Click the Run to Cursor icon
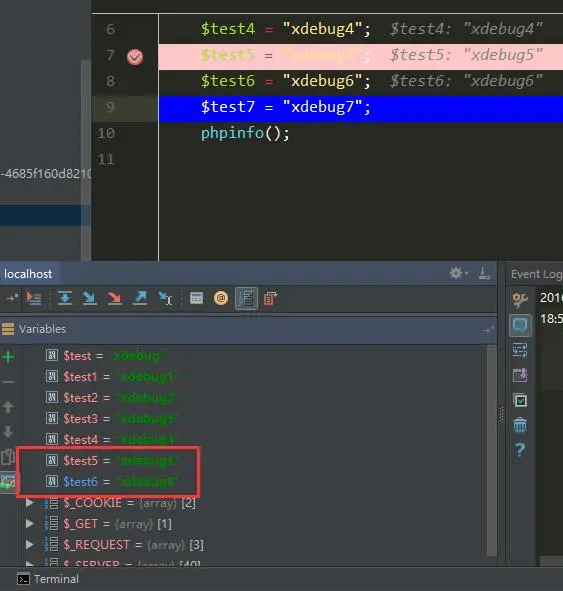The width and height of the screenshot is (563, 591). coord(165,298)
